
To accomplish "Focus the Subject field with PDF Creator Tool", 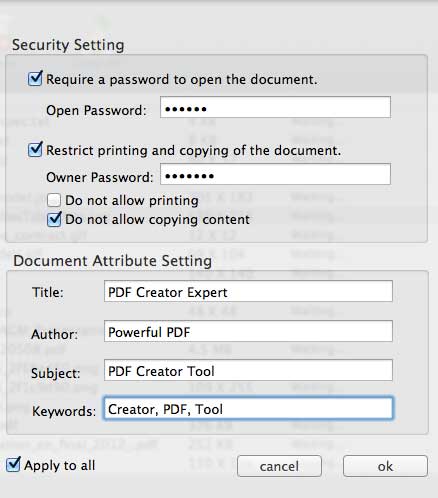I will point(248,370).
